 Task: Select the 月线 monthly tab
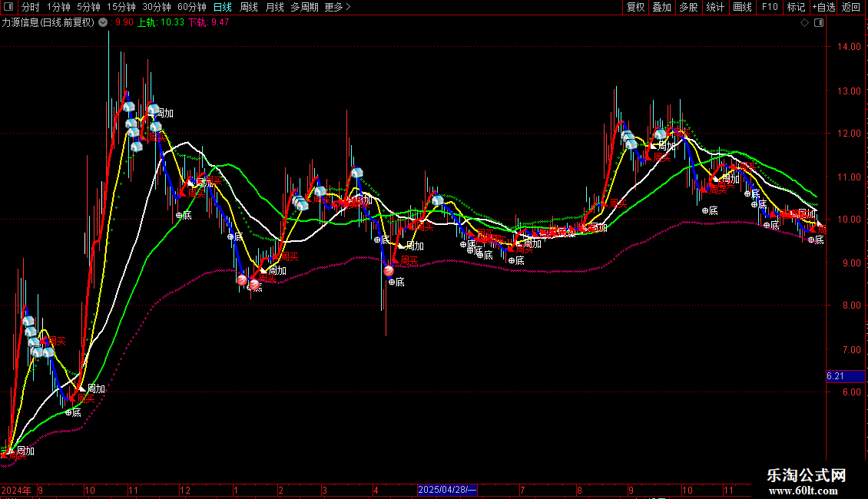274,7
